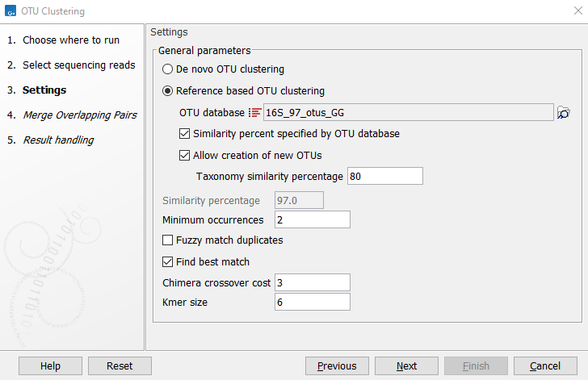588x380 pixels.
Task: Cancel the OTU Clustering wizard
Action: pos(545,365)
